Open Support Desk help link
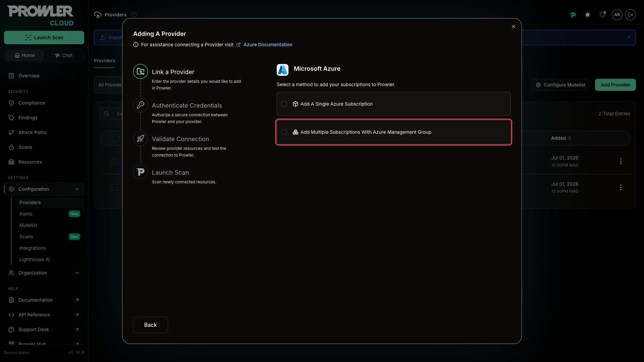644x362 pixels. point(34,329)
